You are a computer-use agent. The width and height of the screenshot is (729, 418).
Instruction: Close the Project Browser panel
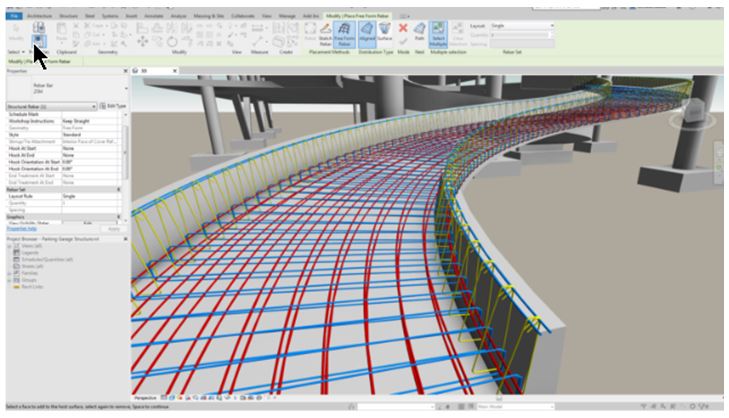point(126,239)
